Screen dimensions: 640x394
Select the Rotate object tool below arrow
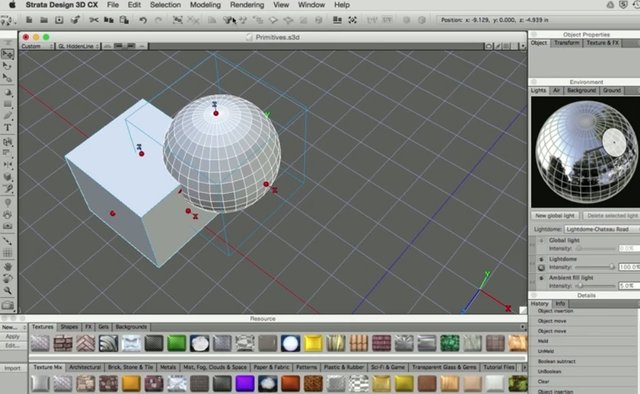tap(7, 66)
